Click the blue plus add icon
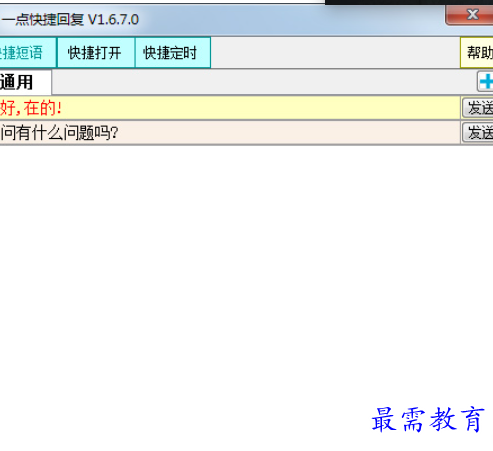 (x=485, y=82)
